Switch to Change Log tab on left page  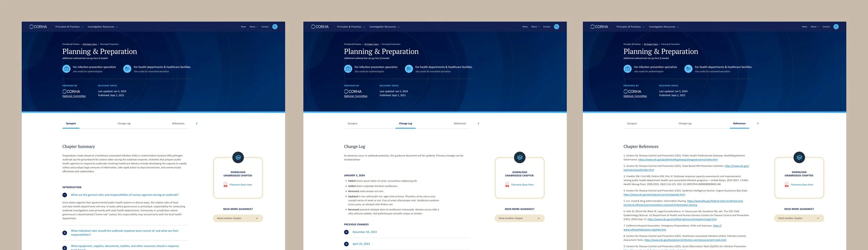coord(124,123)
